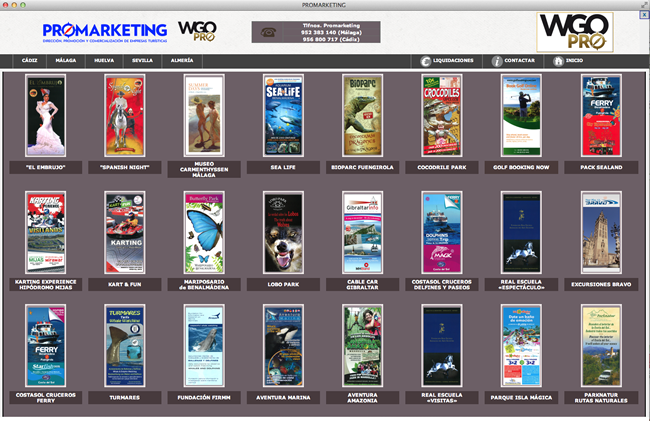Click the Cocodrile Park label button

[x=441, y=167]
